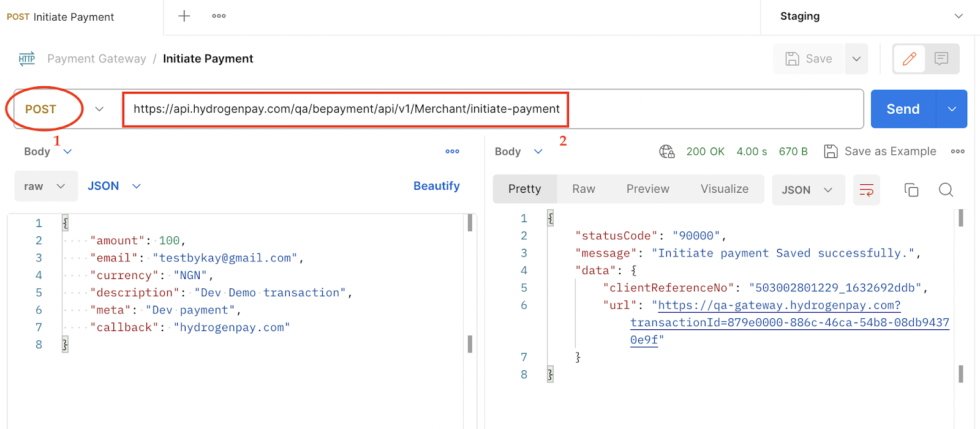Click the network globe lock icon
The image size is (980, 429).
(x=666, y=151)
